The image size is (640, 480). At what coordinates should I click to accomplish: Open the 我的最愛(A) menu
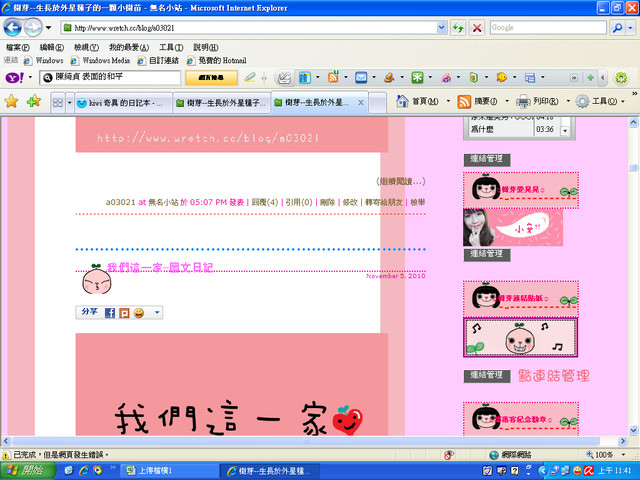click(129, 47)
